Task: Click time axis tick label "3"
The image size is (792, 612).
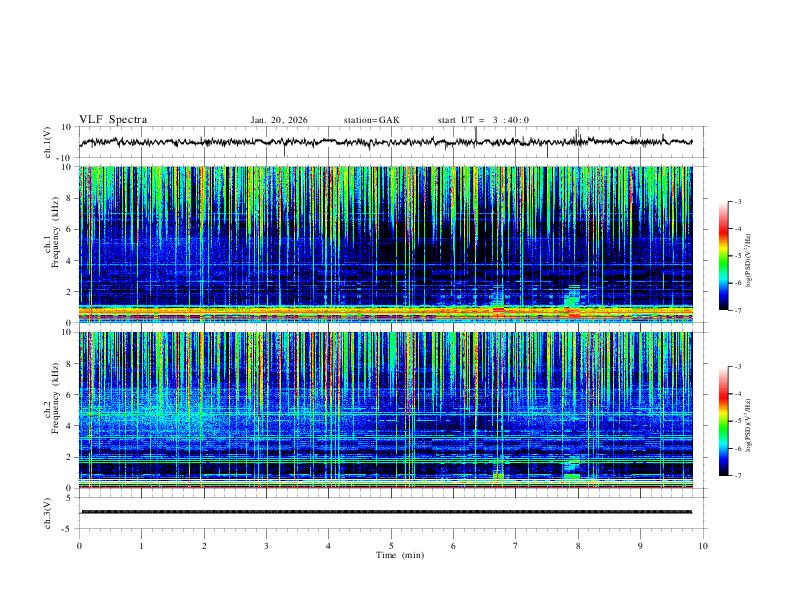Action: tap(266, 546)
